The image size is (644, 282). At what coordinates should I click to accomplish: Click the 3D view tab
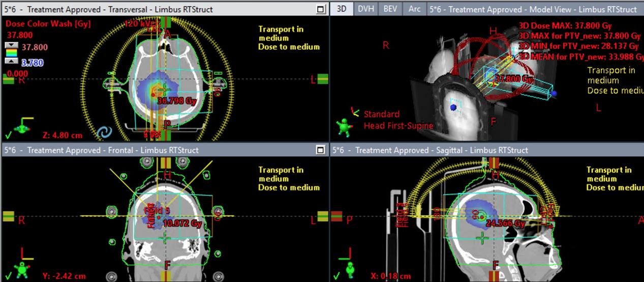click(x=342, y=9)
